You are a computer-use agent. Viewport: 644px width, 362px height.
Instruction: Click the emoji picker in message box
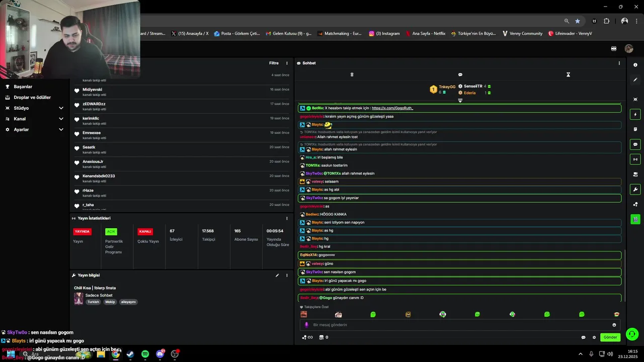[x=614, y=325]
